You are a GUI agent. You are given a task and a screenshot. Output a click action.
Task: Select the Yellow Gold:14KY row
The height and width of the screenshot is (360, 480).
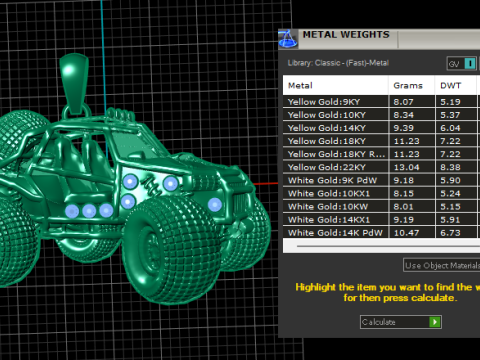[381, 128]
